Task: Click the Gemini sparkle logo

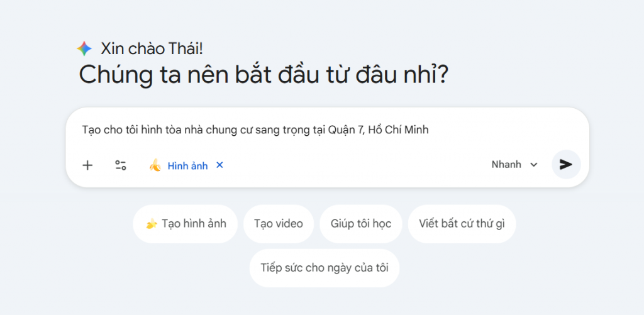Action: tap(84, 49)
